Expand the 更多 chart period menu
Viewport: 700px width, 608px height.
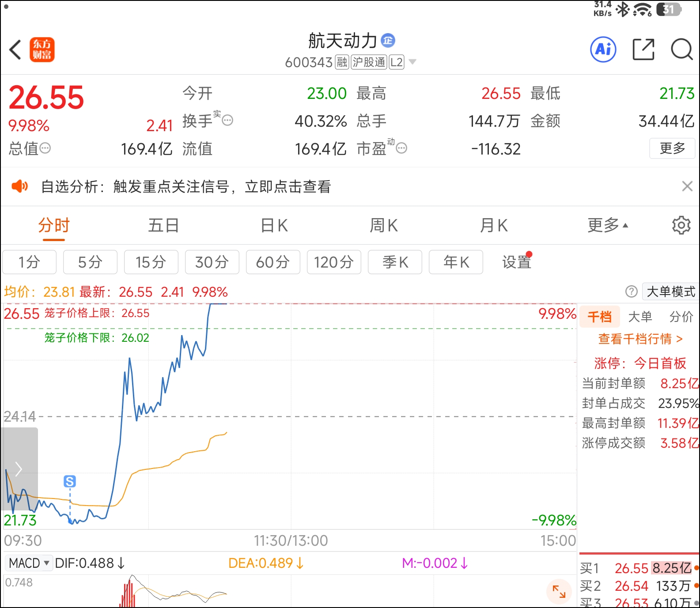coord(607,226)
